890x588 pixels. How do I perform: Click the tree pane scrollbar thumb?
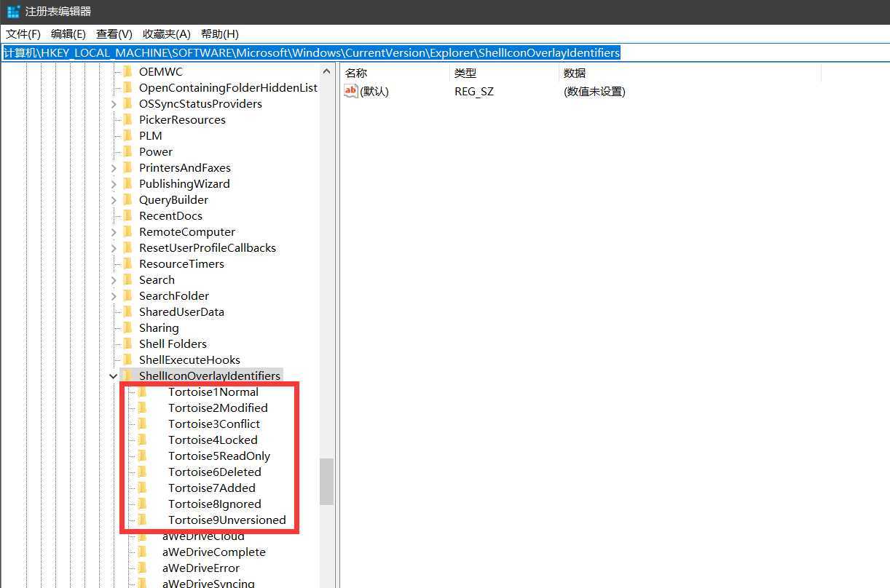tap(326, 481)
